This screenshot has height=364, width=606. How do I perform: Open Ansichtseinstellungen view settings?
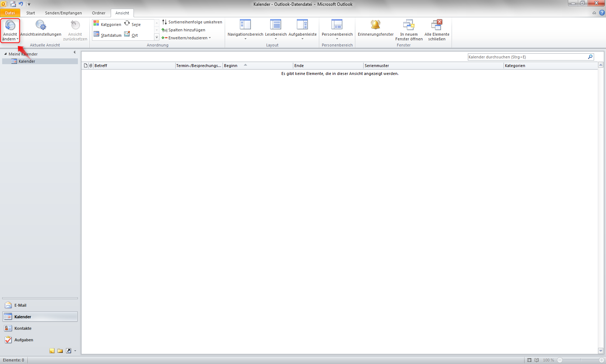pos(41,29)
